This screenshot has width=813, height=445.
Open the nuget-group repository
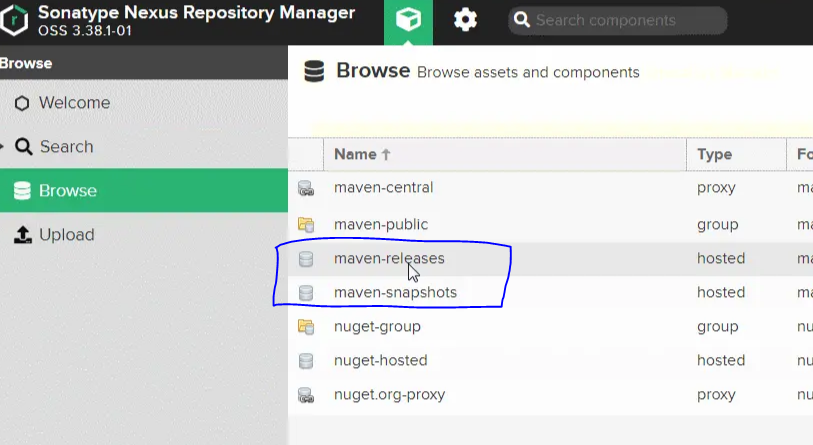coord(377,327)
